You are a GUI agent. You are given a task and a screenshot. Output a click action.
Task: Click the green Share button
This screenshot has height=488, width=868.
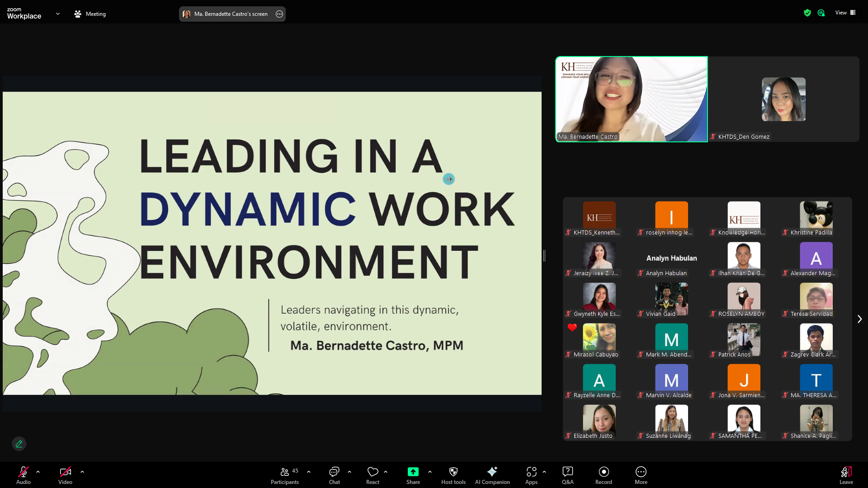pyautogui.click(x=413, y=472)
